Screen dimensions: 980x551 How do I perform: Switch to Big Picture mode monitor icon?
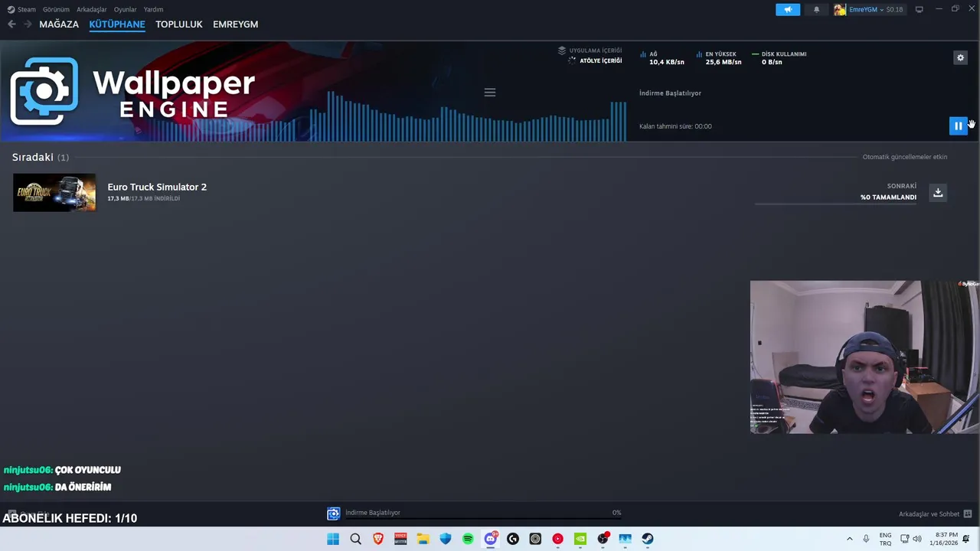919,9
